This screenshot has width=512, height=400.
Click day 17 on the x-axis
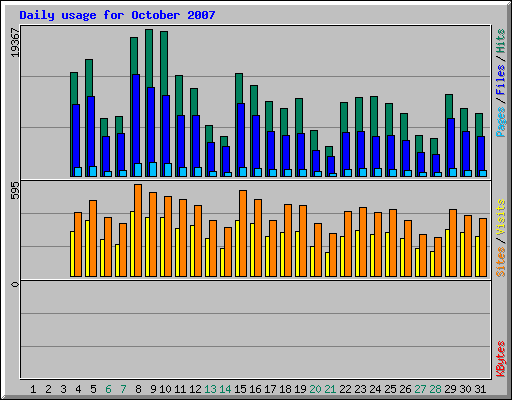[x=270, y=389]
